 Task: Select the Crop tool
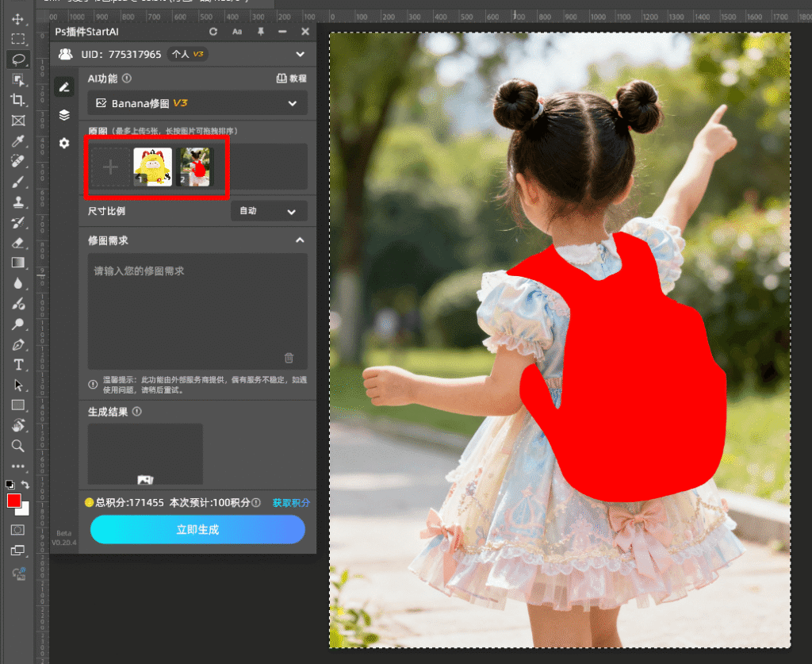17,100
